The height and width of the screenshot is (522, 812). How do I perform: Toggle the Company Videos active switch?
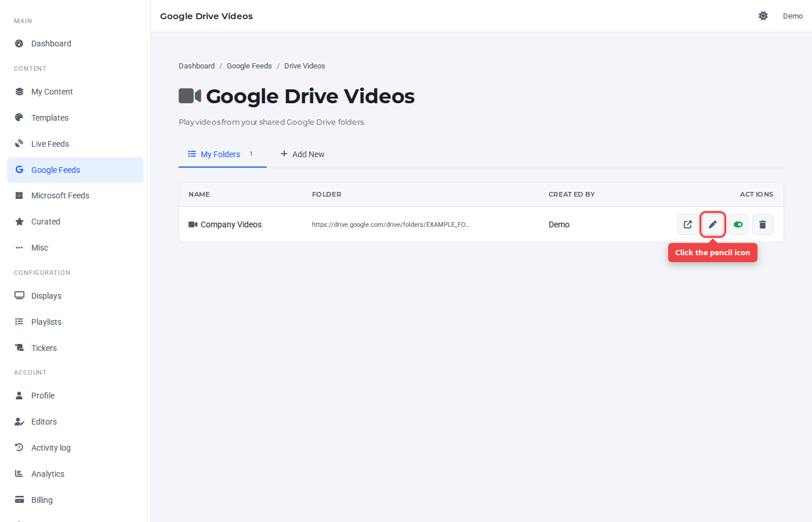(x=738, y=224)
